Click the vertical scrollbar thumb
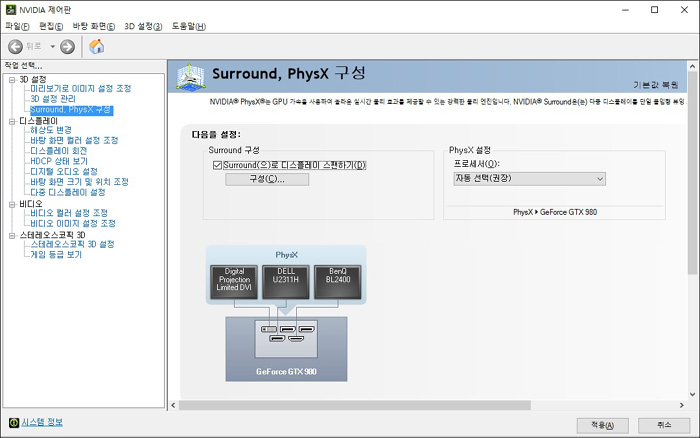The image size is (700, 438). tap(692, 173)
